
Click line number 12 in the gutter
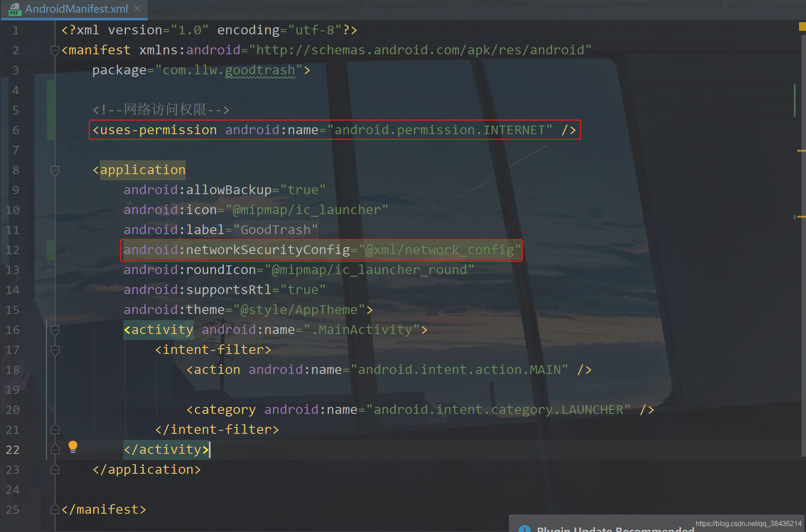(x=13, y=250)
